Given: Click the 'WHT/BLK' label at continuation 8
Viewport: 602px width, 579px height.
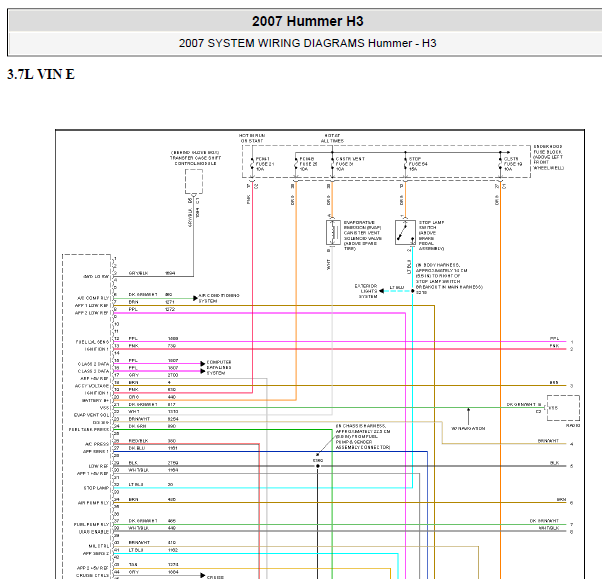Looking at the screenshot, I should (x=549, y=528).
